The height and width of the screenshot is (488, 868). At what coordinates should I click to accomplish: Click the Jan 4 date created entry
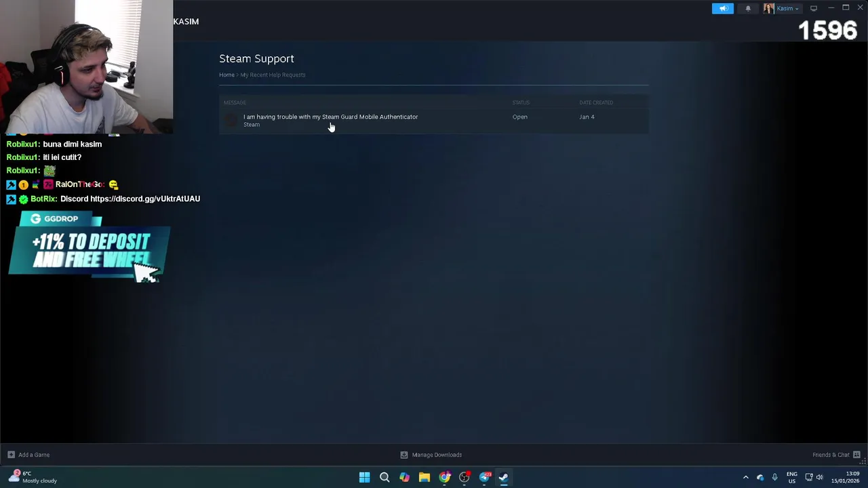point(587,117)
